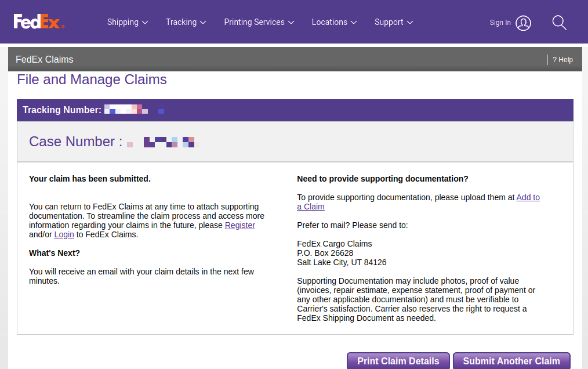Expand the chevron next to Shipping
The image size is (588, 369).
tap(145, 23)
